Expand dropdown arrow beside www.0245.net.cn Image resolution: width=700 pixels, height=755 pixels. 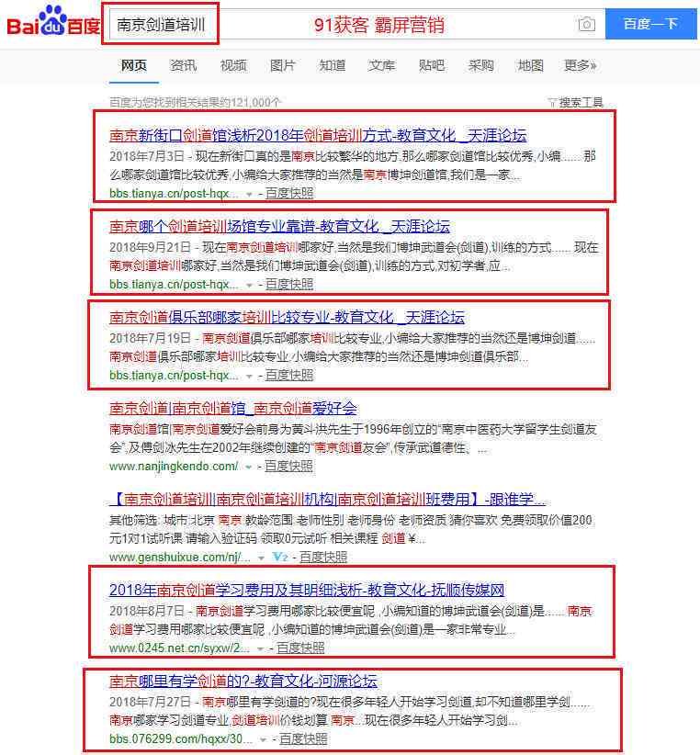pyautogui.click(x=260, y=649)
